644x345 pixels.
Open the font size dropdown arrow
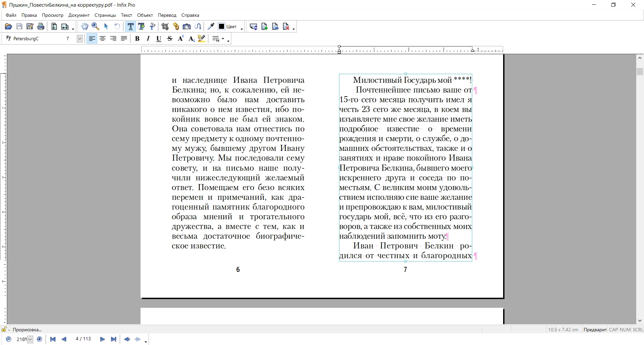(x=79, y=39)
